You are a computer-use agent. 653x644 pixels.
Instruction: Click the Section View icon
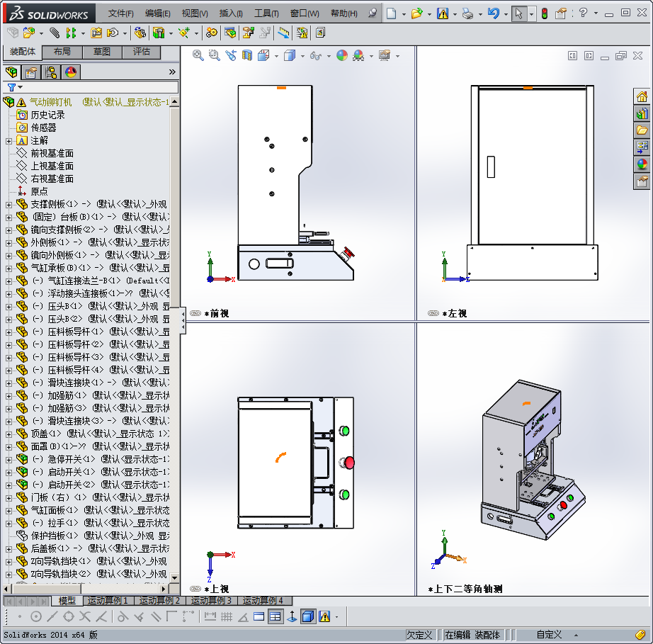[x=247, y=55]
